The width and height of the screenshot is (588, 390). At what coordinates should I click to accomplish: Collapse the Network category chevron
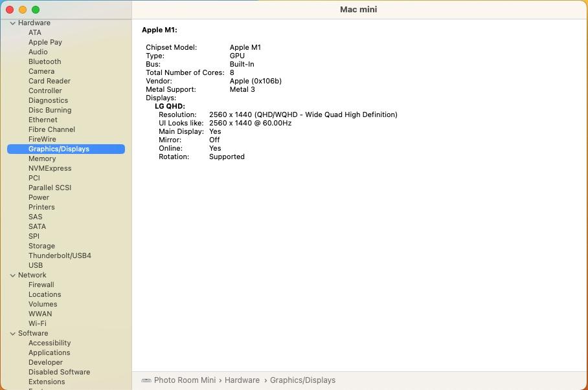12,276
